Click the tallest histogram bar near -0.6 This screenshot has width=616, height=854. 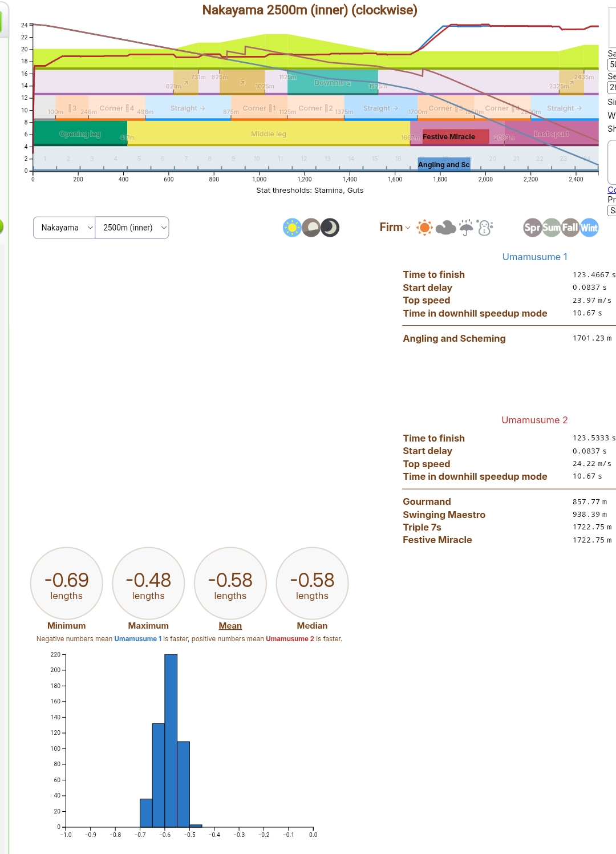tap(171, 740)
